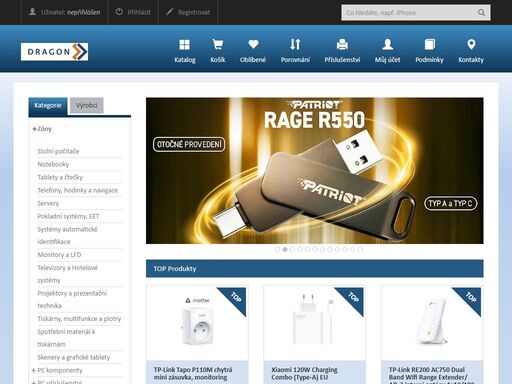Switch to the Kategorie tab
512x384 pixels.
pyautogui.click(x=48, y=106)
